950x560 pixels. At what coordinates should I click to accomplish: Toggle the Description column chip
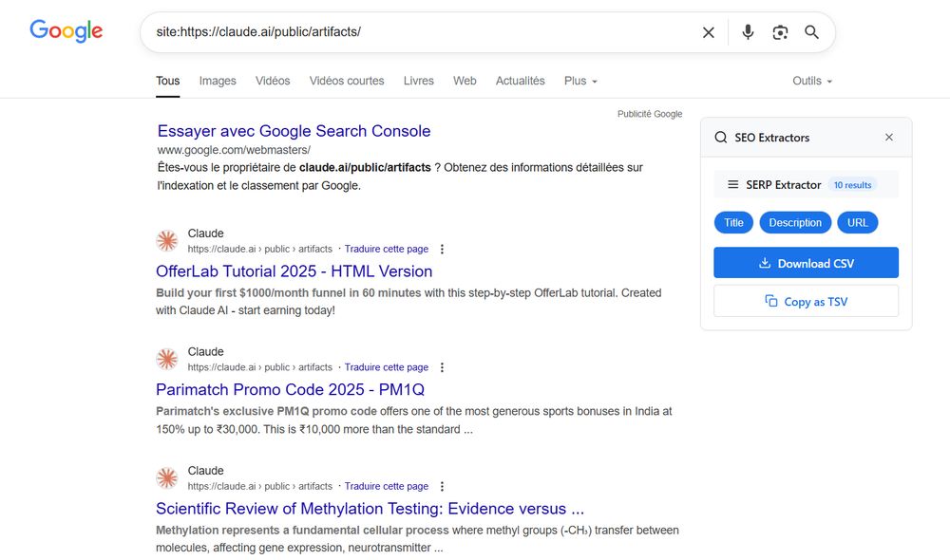(x=795, y=223)
